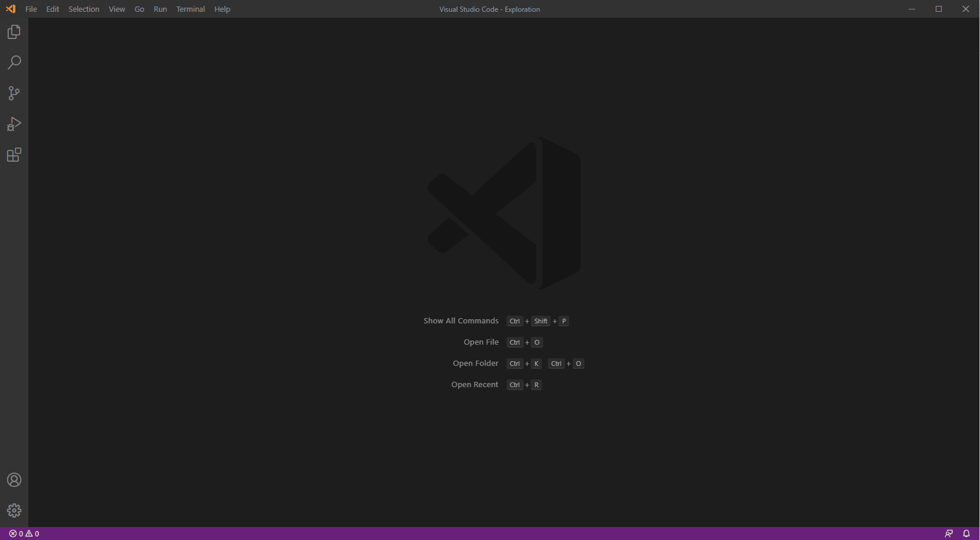Click the Shift key badge

541,321
